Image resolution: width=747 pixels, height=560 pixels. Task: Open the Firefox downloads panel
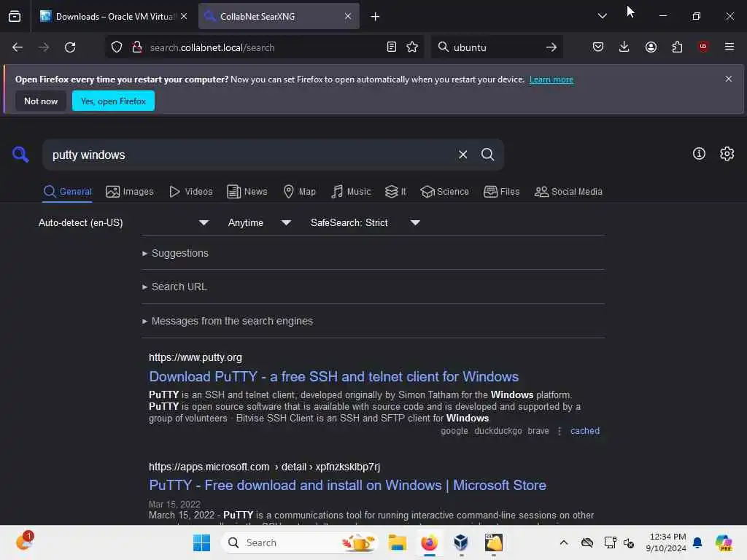click(x=624, y=47)
